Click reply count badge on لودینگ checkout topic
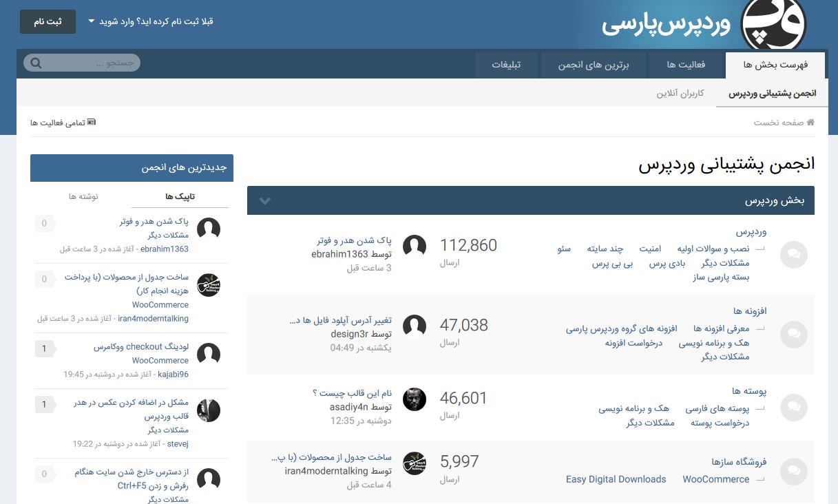838x504 pixels. (x=44, y=349)
